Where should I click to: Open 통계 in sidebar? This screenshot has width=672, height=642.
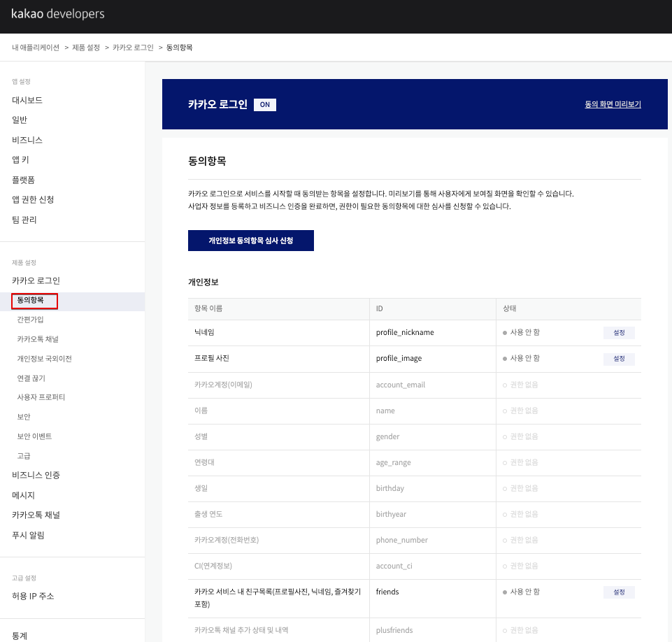(20, 636)
